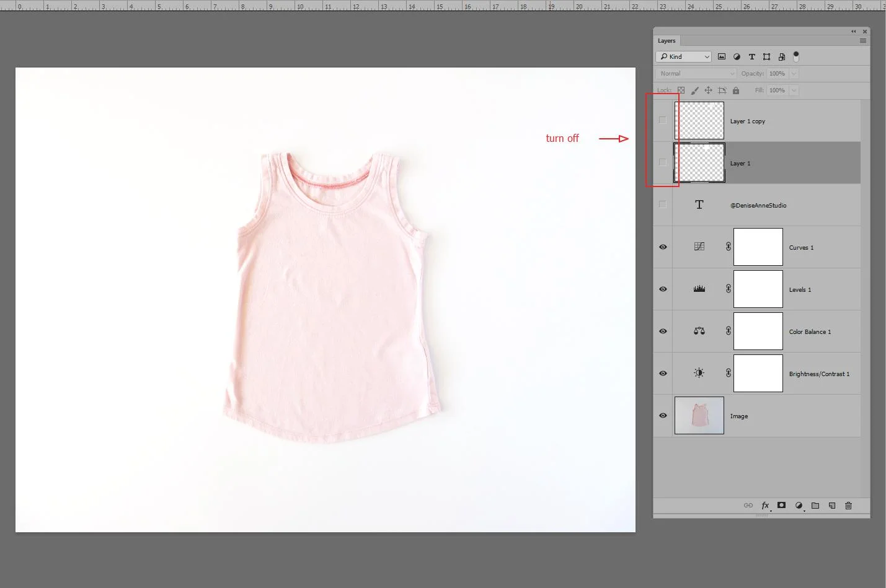Click the Layers panel tab
Image resolution: width=886 pixels, height=588 pixels.
click(x=667, y=40)
